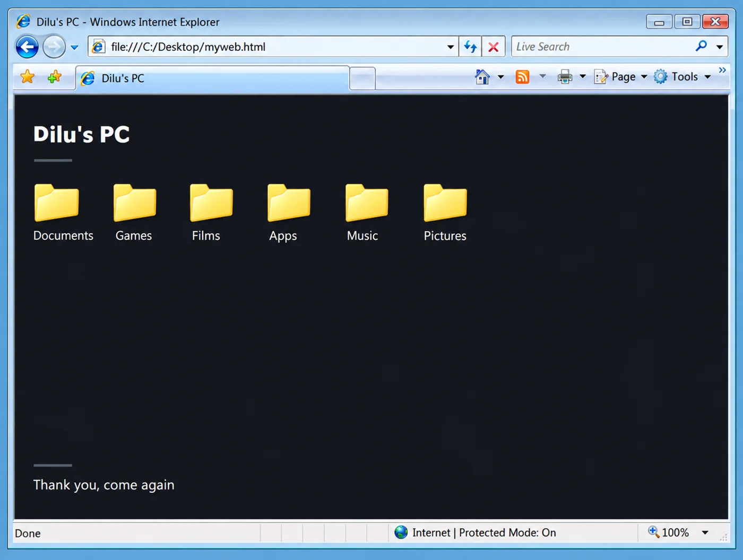The width and height of the screenshot is (743, 560).
Task: Show more toolbar commands chevron
Action: coord(722,70)
